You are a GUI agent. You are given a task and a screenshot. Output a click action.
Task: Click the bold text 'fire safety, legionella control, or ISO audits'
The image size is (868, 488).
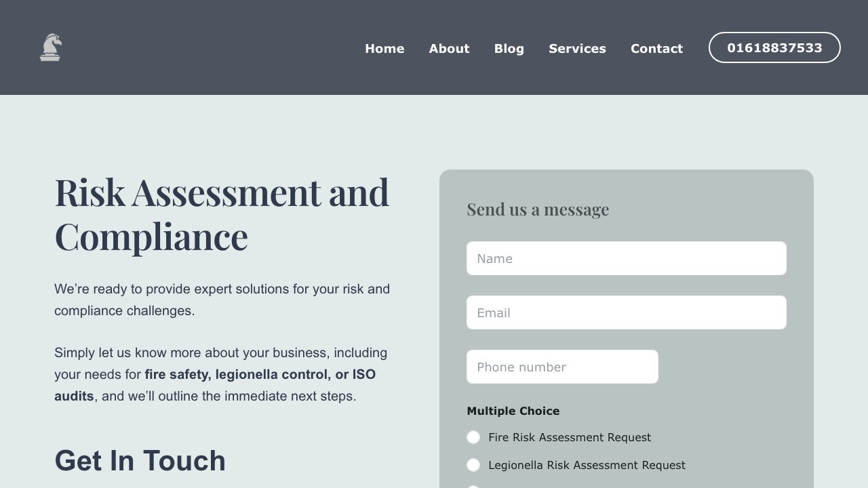point(215,385)
